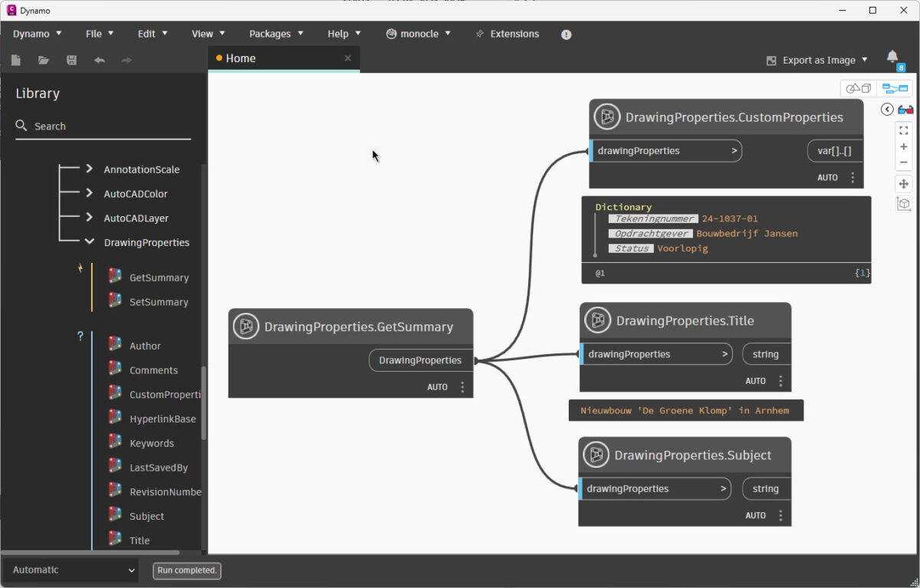Switch to graph view navigation
Viewport: 920px width, 588px height.
[x=895, y=89]
